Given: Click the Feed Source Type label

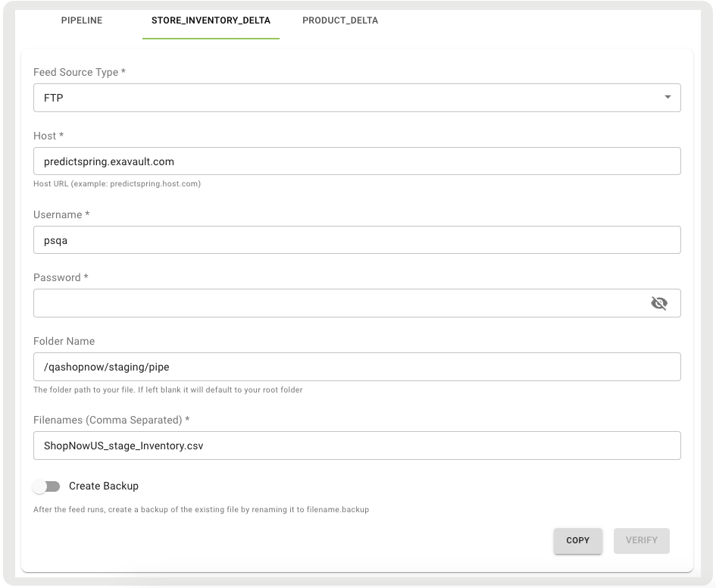Looking at the screenshot, I should tap(80, 72).
